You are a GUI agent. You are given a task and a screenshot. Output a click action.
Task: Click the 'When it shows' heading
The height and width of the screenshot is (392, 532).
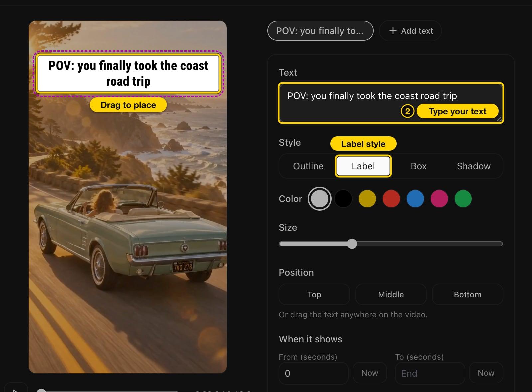pyautogui.click(x=311, y=339)
